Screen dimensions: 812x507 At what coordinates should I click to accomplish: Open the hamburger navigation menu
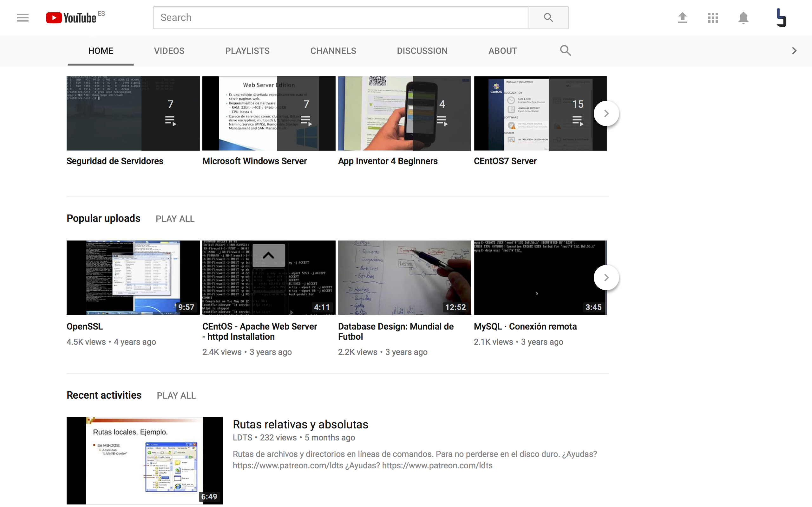(x=23, y=17)
